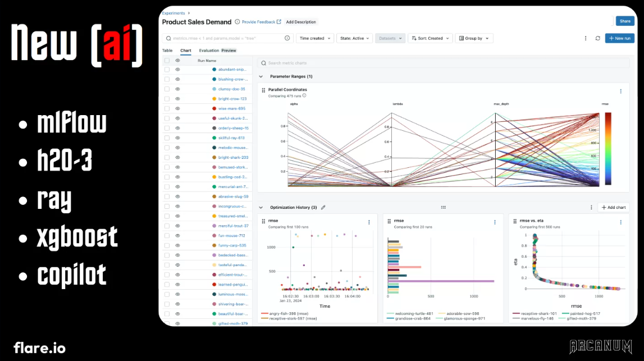The image size is (644, 361).
Task: Focus the run search filter input
Action: [x=227, y=38]
